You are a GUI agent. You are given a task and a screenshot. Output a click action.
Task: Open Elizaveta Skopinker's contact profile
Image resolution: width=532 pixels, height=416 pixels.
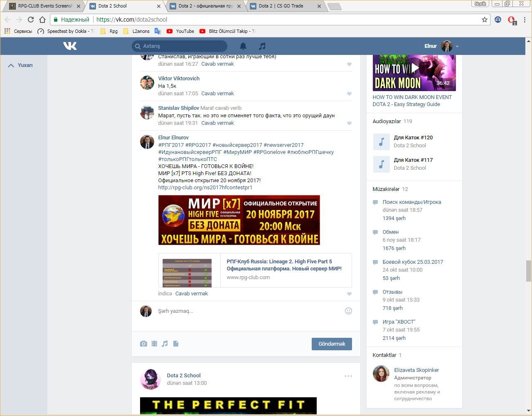click(x=416, y=370)
